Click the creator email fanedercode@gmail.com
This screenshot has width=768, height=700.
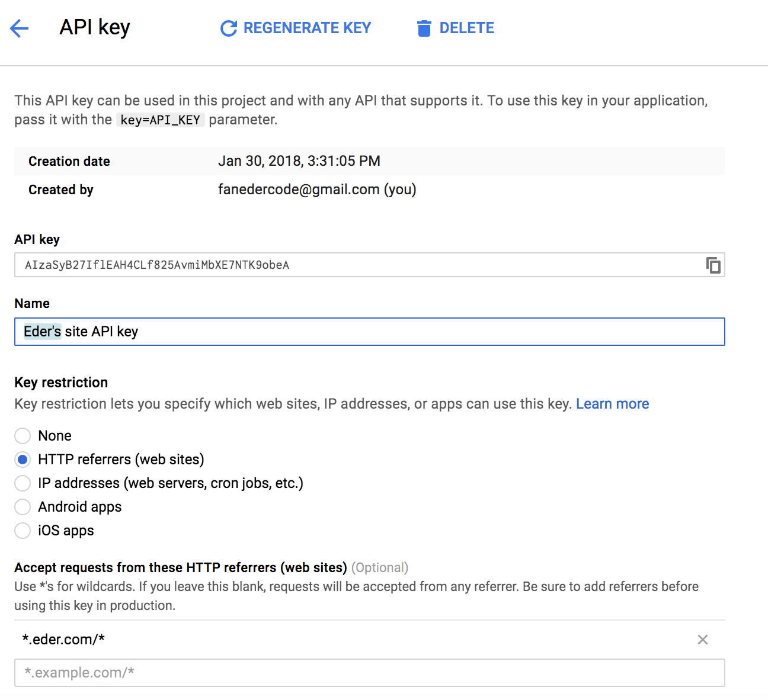pyautogui.click(x=299, y=190)
